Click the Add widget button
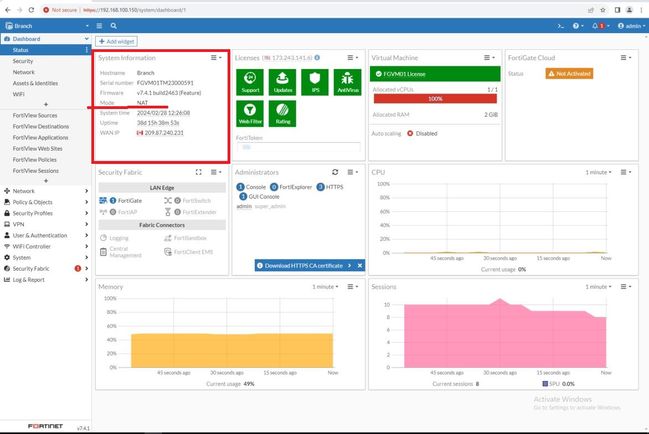The height and width of the screenshot is (434, 649). [x=116, y=41]
